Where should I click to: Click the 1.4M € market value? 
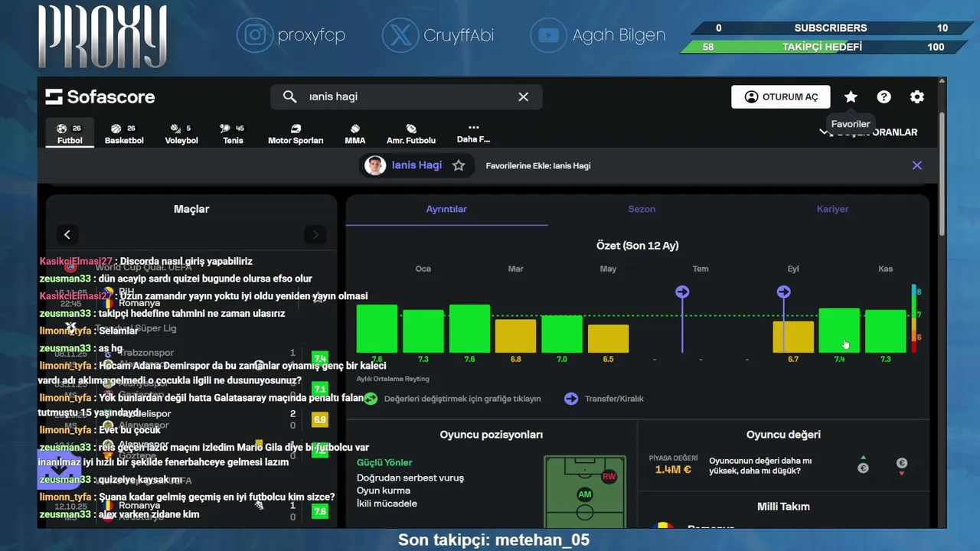(x=673, y=469)
